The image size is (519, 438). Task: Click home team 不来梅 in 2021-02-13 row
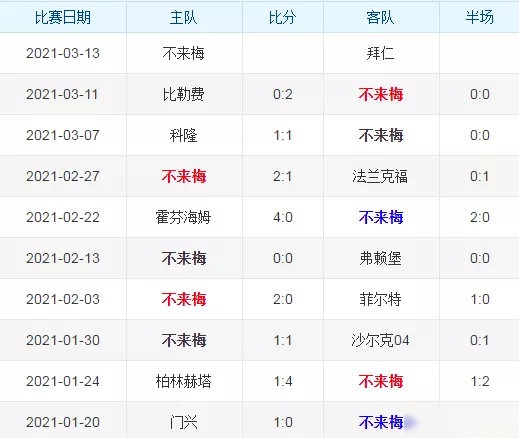click(184, 258)
